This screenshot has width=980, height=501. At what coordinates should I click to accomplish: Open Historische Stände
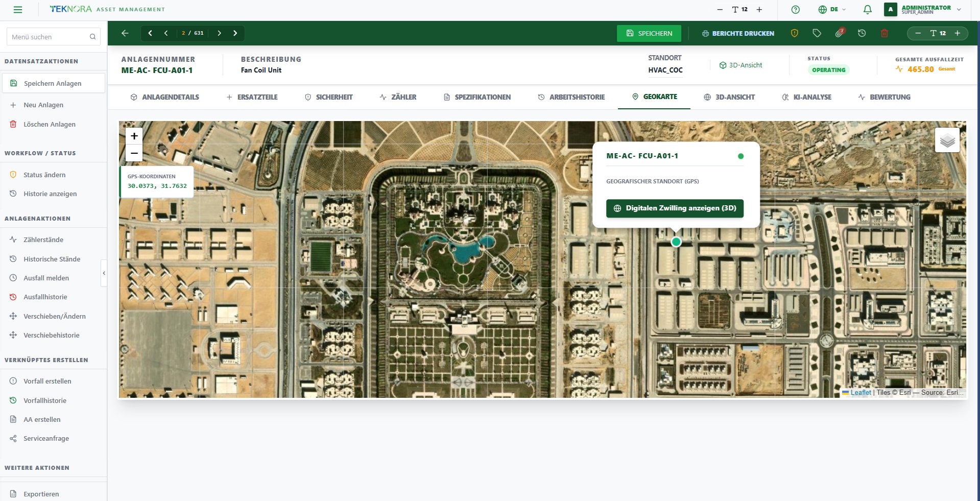[x=53, y=259]
